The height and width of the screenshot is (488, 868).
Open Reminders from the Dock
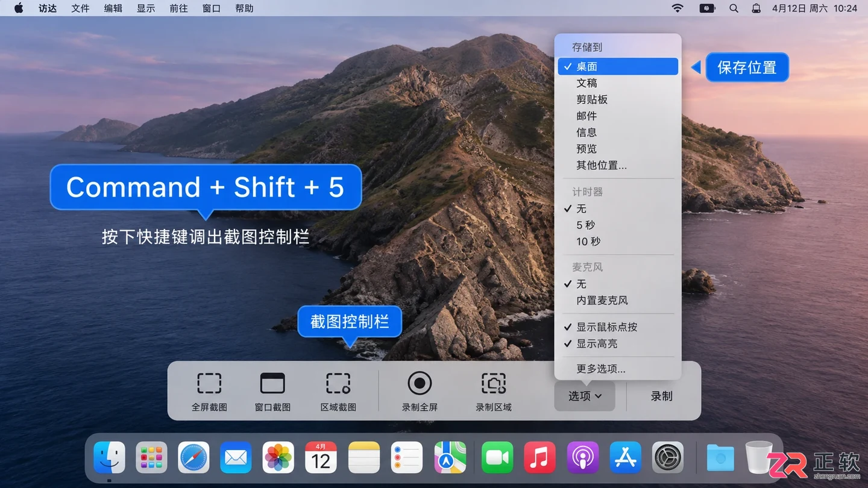pyautogui.click(x=407, y=457)
